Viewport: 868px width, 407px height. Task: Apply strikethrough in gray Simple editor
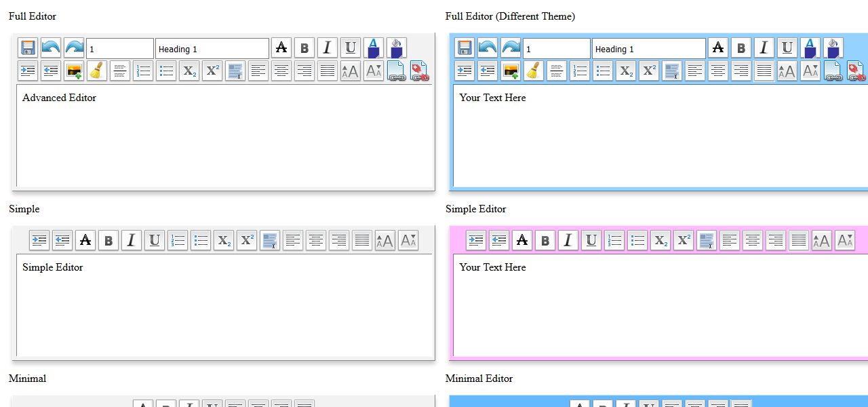(x=85, y=240)
